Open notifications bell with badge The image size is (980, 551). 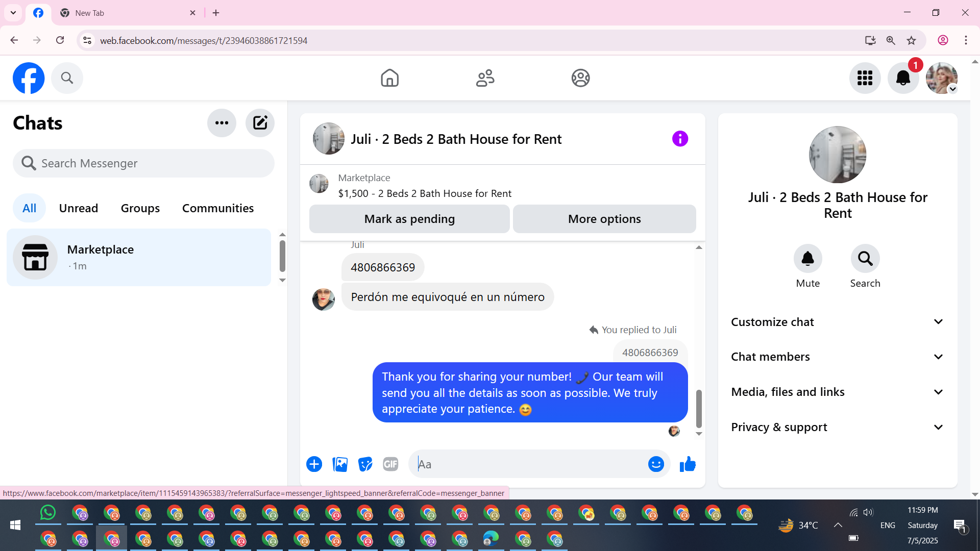(x=903, y=78)
